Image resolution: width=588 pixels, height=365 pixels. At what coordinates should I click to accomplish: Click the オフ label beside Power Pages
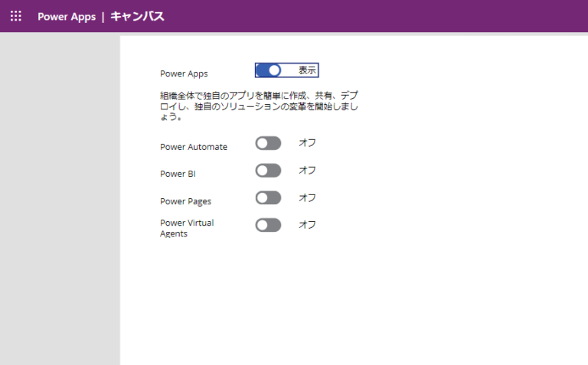pyautogui.click(x=307, y=197)
